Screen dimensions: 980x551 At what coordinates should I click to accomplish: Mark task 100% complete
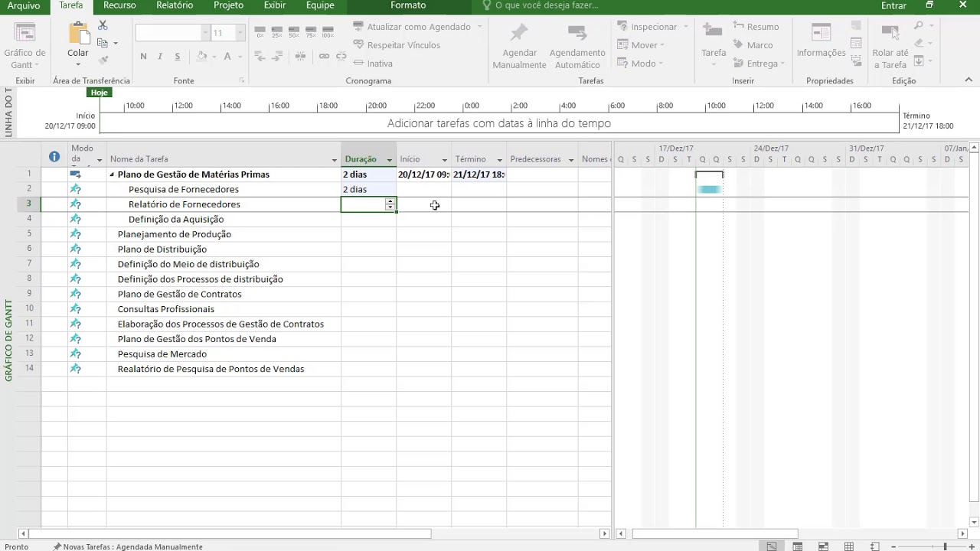(328, 33)
